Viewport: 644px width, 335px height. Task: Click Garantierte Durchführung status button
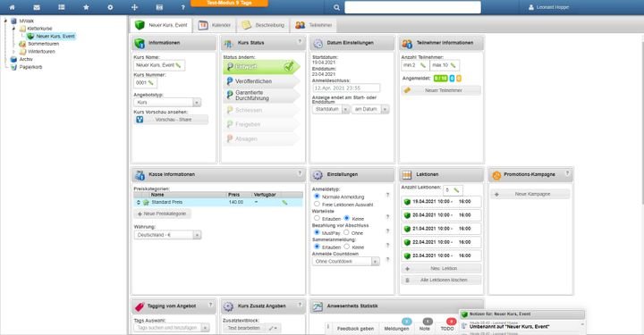(261, 96)
